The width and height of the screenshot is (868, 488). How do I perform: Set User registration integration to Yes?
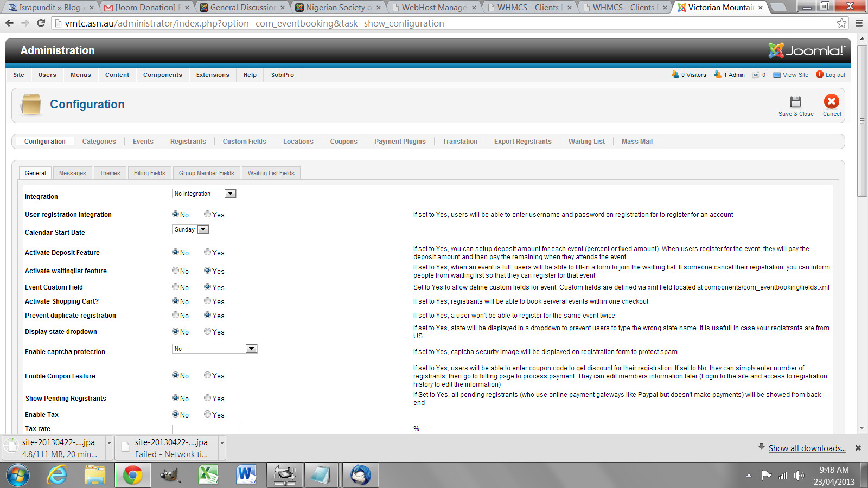[x=207, y=214]
